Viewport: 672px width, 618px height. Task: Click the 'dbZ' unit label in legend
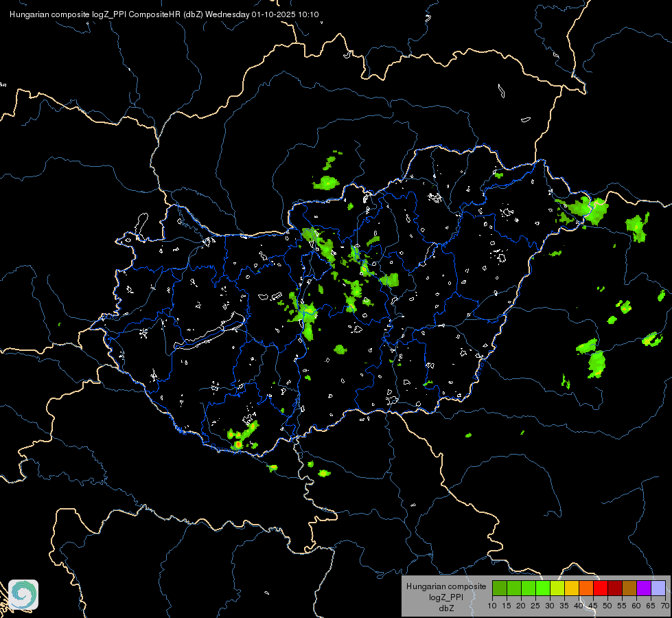tap(446, 608)
